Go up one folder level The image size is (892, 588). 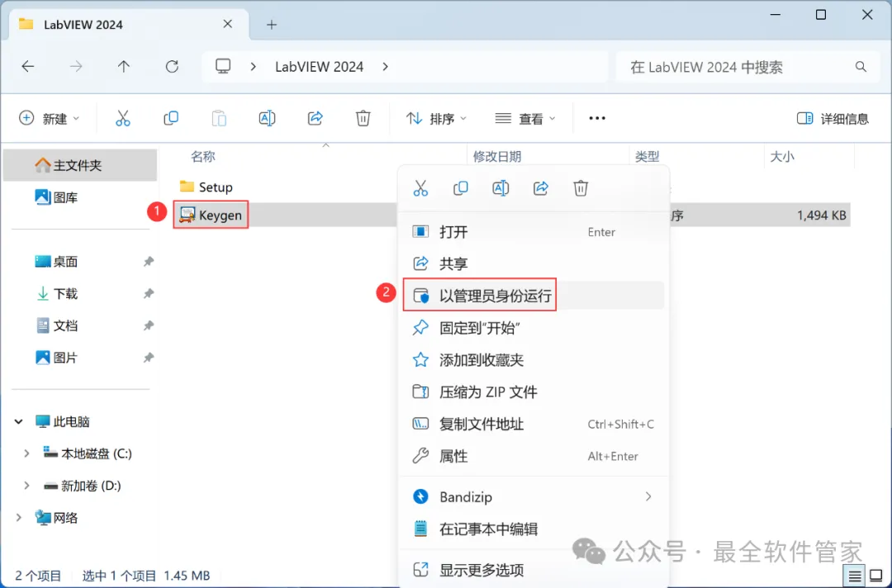point(123,67)
